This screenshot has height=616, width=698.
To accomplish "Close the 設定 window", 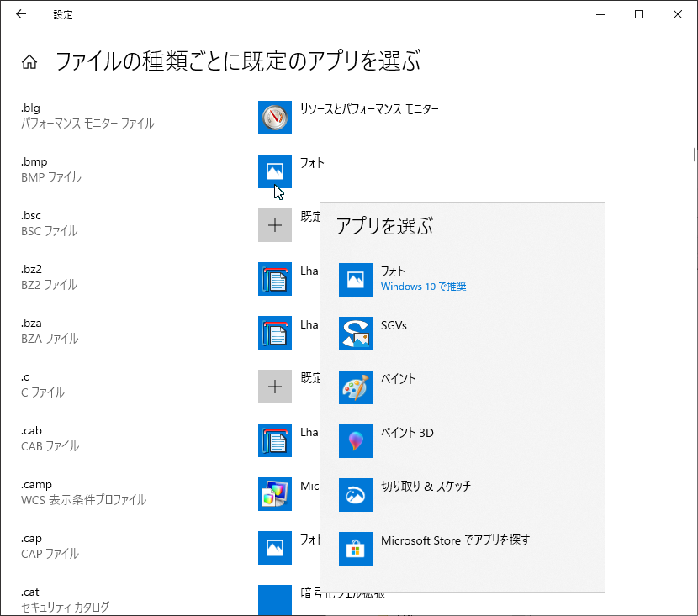I will click(x=678, y=14).
